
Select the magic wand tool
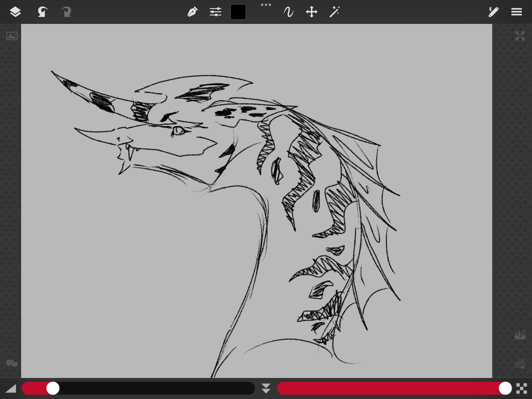(x=335, y=12)
